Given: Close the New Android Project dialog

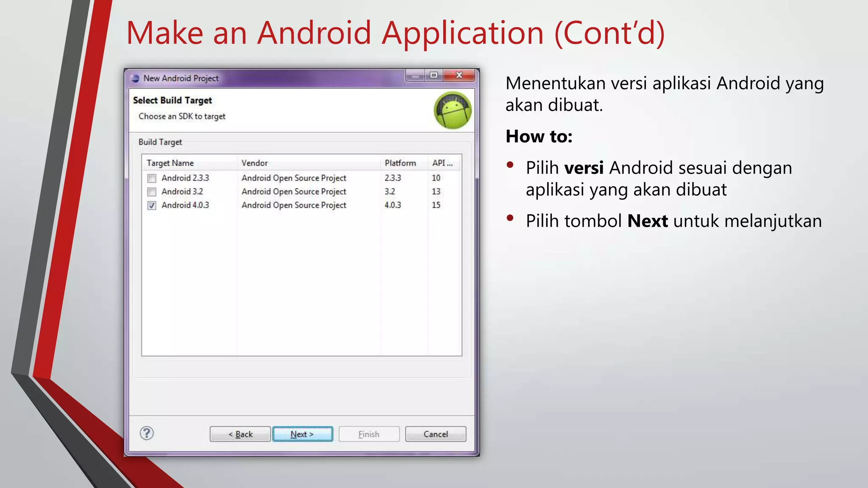Looking at the screenshot, I should 459,75.
